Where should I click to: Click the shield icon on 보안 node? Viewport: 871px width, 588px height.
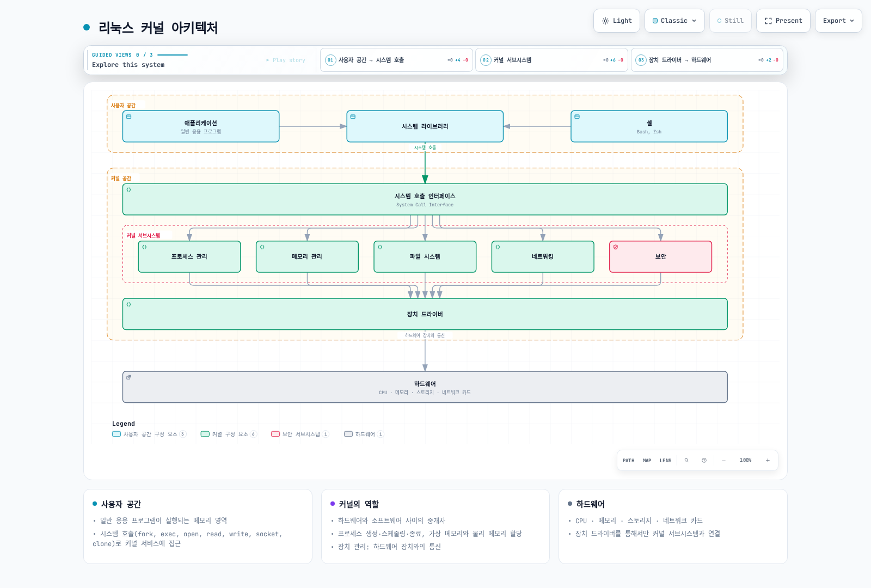(x=616, y=247)
